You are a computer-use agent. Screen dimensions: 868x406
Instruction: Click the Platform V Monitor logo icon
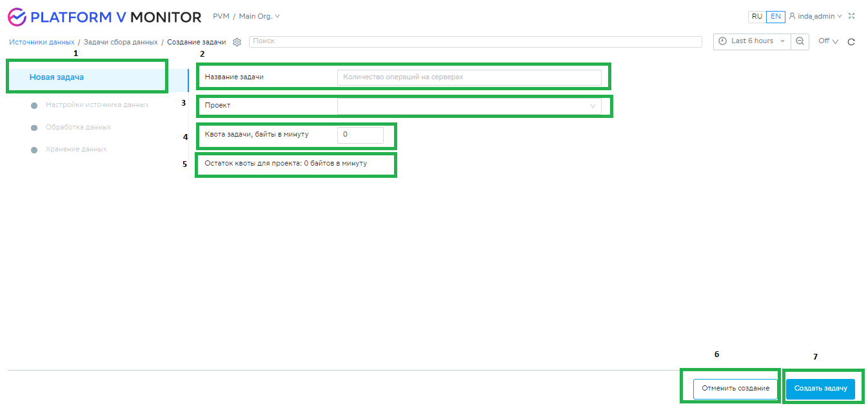point(16,17)
